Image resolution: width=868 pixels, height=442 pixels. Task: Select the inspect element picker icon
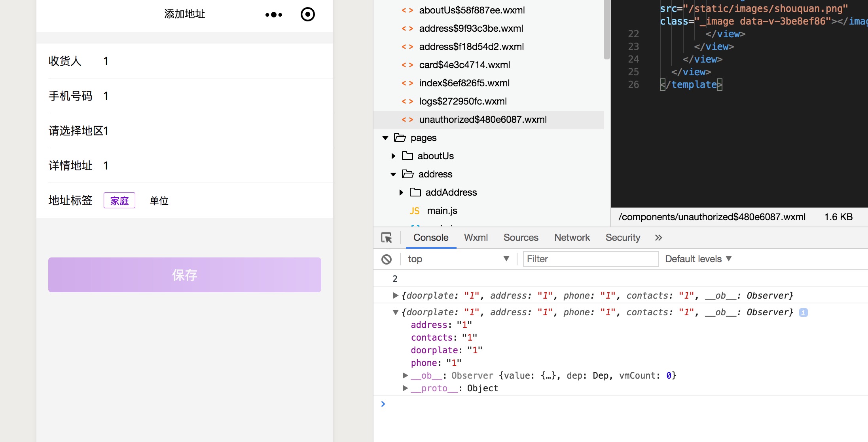click(x=387, y=237)
